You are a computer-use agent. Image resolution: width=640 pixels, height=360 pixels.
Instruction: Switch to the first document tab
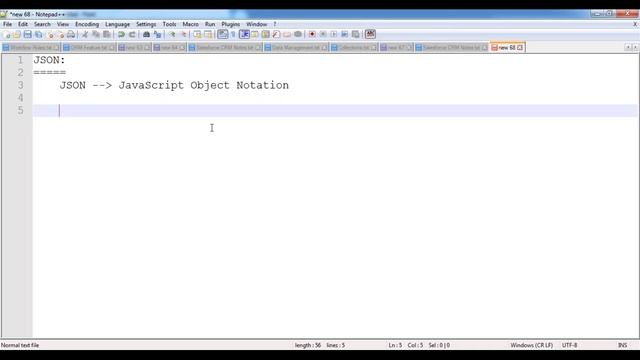[31, 48]
